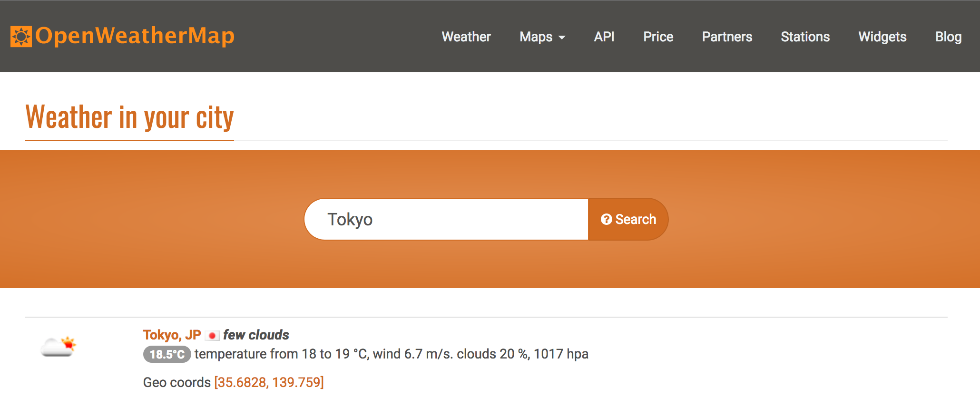Viewport: 980px width, 407px height.
Task: Click the Japan flag icon
Action: (212, 336)
